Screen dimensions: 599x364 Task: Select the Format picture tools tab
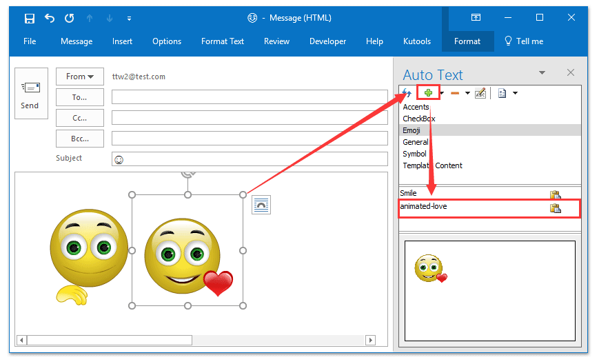tap(467, 41)
